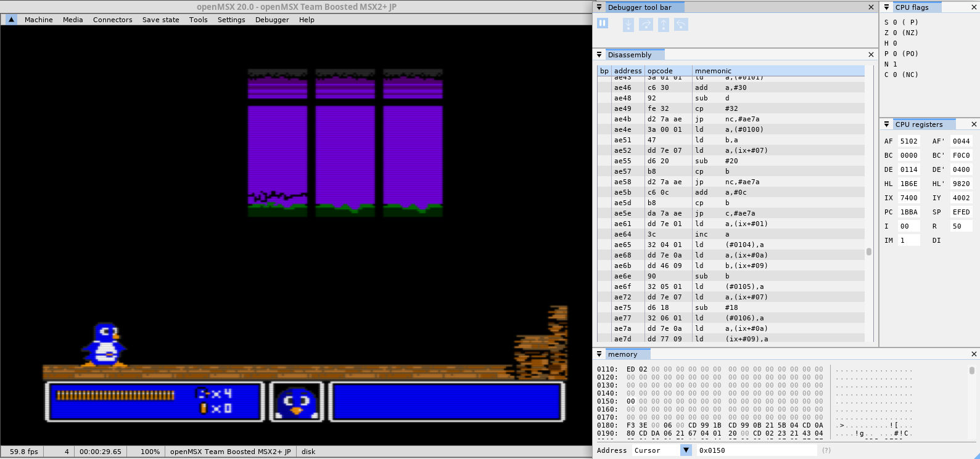Toggle the Z (zero) CPU flag
This screenshot has width=980, height=459.
(x=901, y=33)
